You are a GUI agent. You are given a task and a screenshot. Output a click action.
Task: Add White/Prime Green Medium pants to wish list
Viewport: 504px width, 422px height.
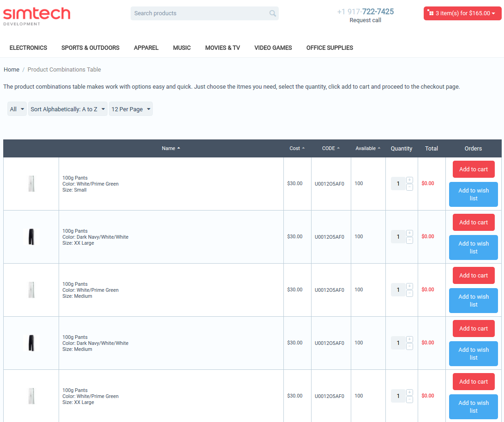tap(474, 301)
